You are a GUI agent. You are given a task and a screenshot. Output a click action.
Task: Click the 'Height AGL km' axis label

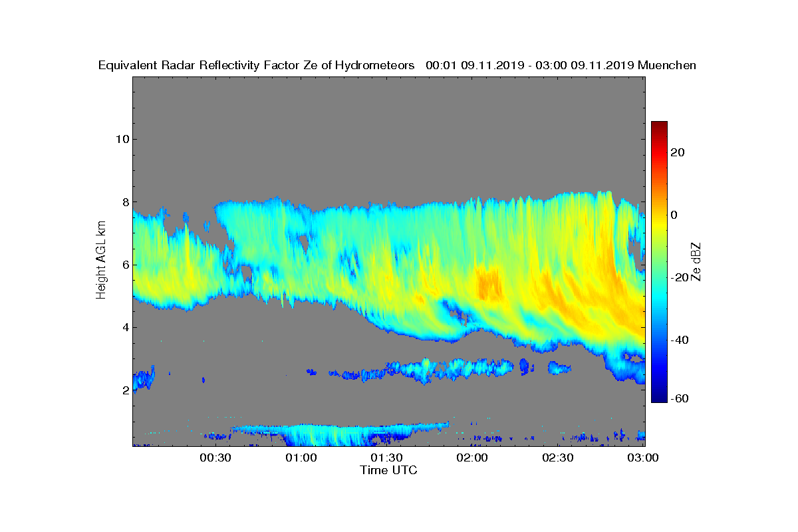click(101, 261)
